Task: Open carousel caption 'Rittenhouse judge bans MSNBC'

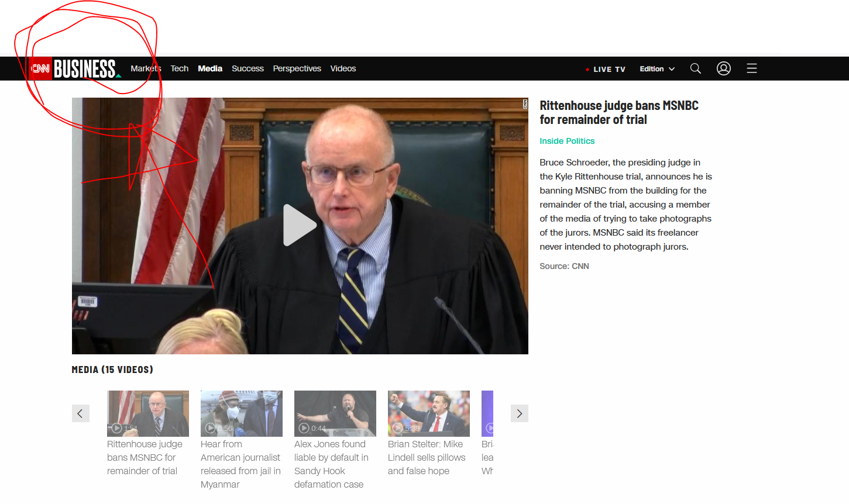Action: point(145,457)
